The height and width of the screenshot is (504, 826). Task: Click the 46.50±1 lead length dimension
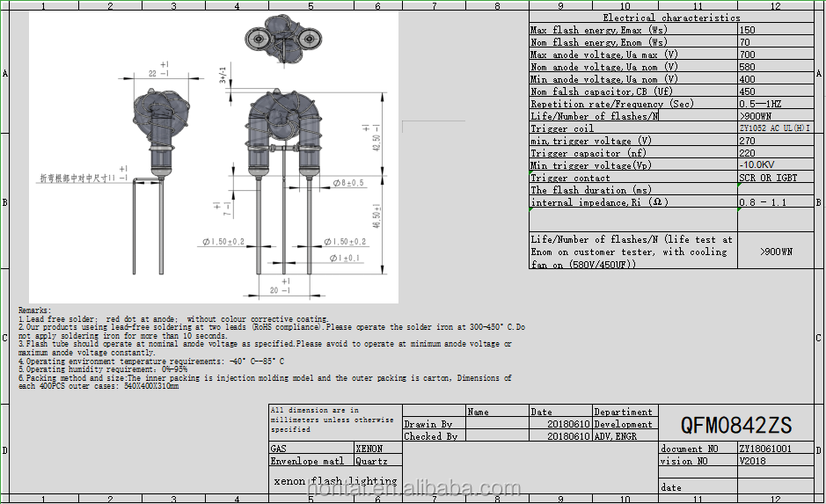pos(376,215)
